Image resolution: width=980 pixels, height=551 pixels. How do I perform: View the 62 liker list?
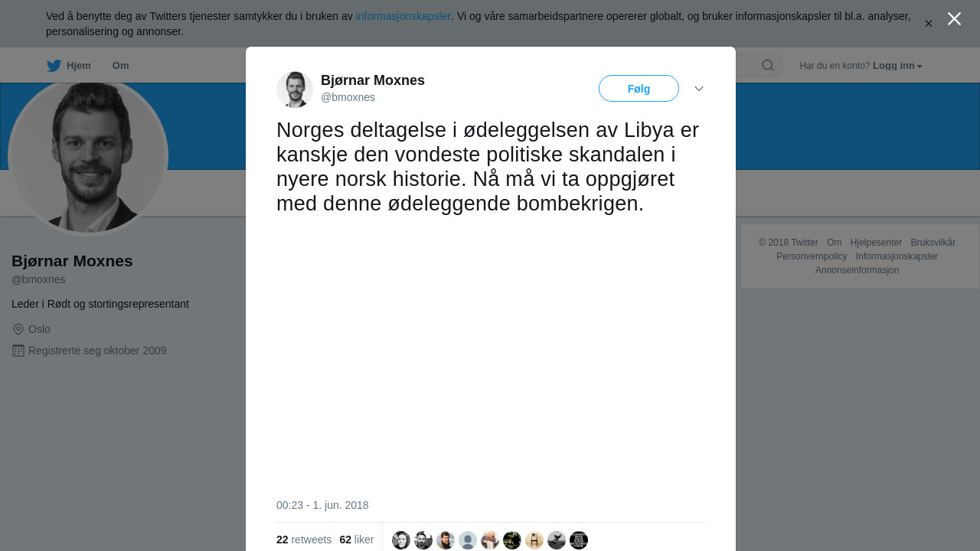[x=357, y=540]
